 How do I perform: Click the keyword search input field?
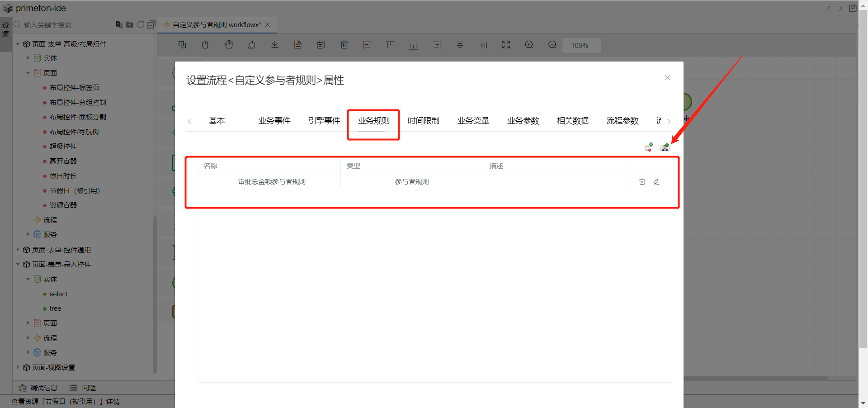(68, 25)
